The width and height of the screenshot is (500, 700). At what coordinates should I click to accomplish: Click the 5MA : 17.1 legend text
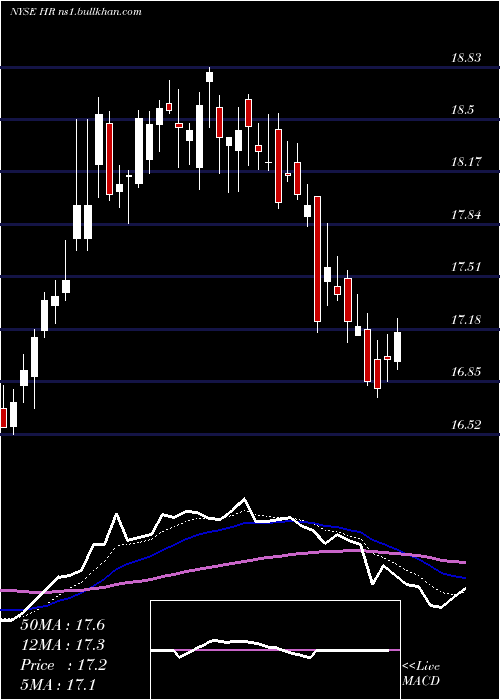click(x=58, y=685)
